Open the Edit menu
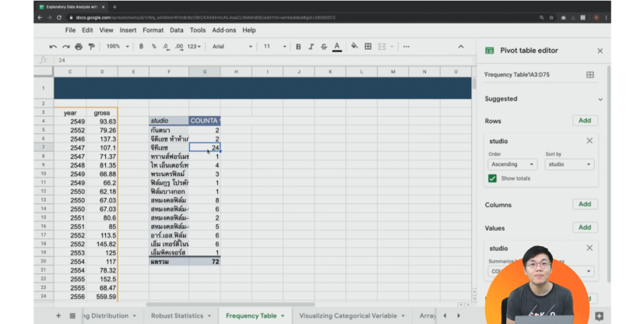644x324 pixels. 87,30
